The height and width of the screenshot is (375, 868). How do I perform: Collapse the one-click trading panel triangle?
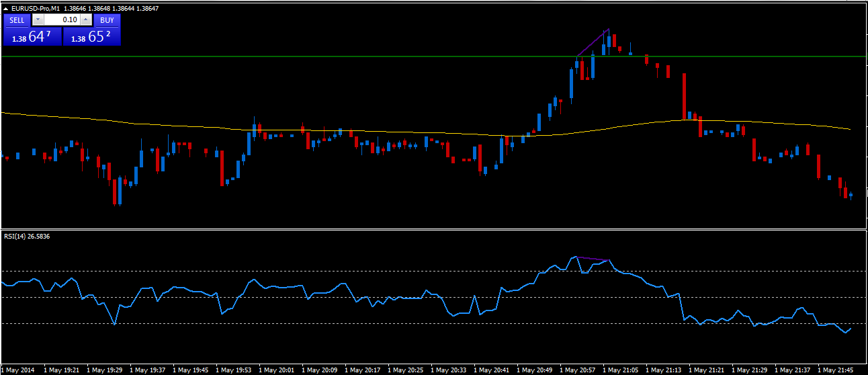(x=6, y=7)
